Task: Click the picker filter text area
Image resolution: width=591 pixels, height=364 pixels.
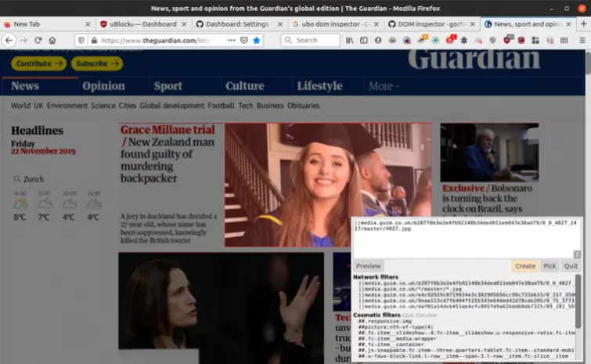Action: tap(467, 238)
